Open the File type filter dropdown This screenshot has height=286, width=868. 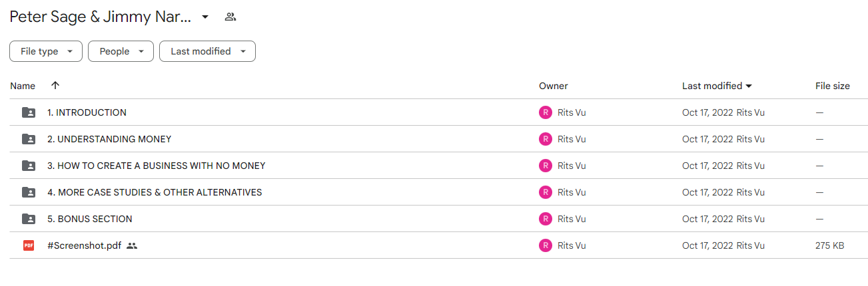46,51
